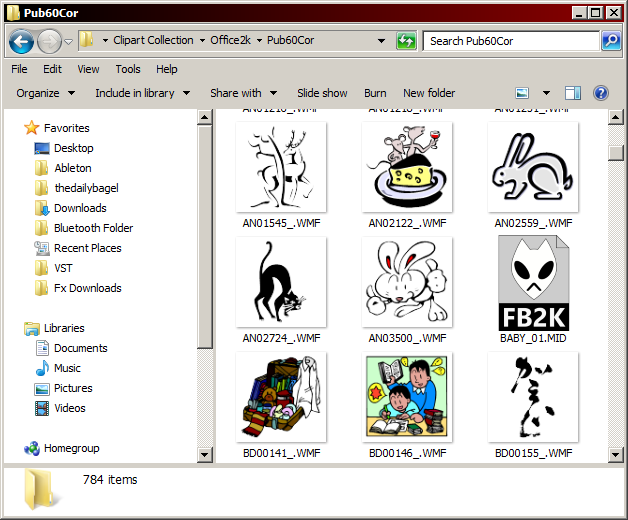This screenshot has height=520, width=628.
Task: Open address bar history dropdown
Action: (x=381, y=41)
